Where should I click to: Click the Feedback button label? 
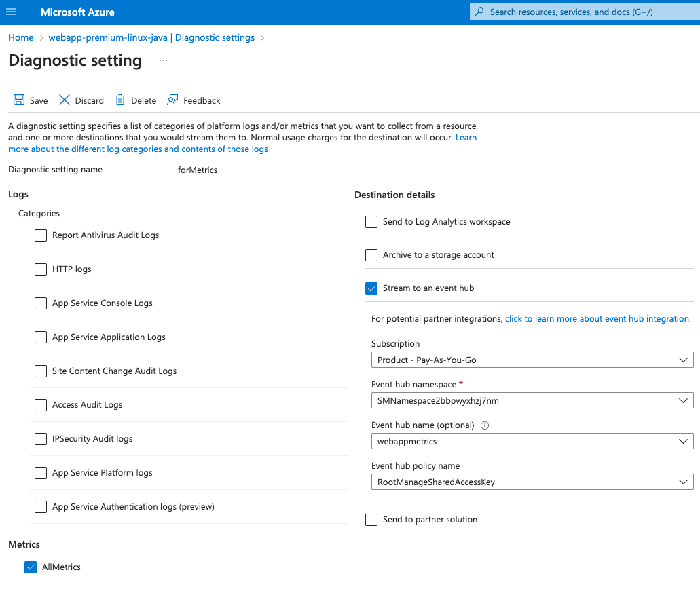tap(202, 101)
